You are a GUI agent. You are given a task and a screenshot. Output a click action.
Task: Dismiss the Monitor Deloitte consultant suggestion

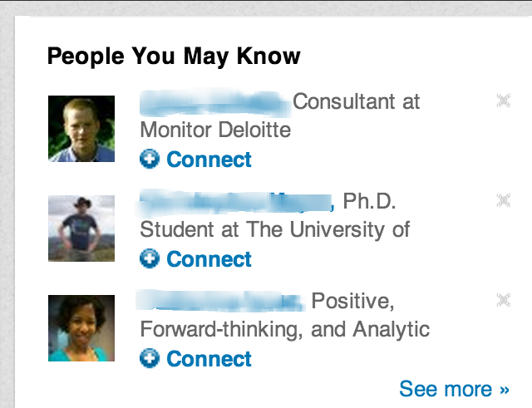[x=502, y=101]
